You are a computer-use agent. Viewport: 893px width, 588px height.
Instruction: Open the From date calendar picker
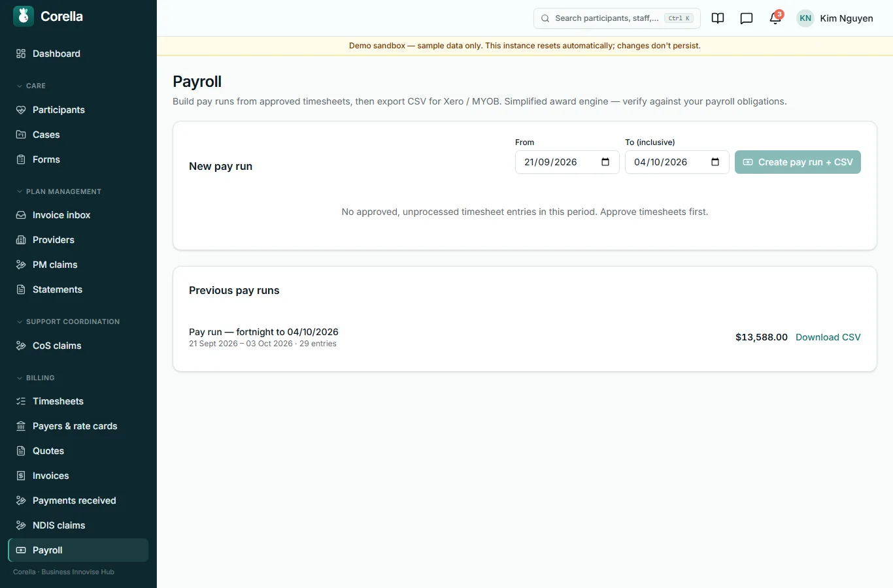605,162
